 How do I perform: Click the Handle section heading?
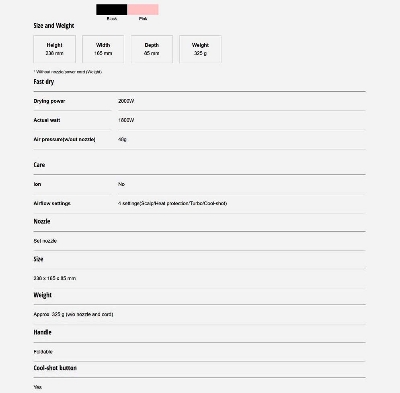coord(42,332)
